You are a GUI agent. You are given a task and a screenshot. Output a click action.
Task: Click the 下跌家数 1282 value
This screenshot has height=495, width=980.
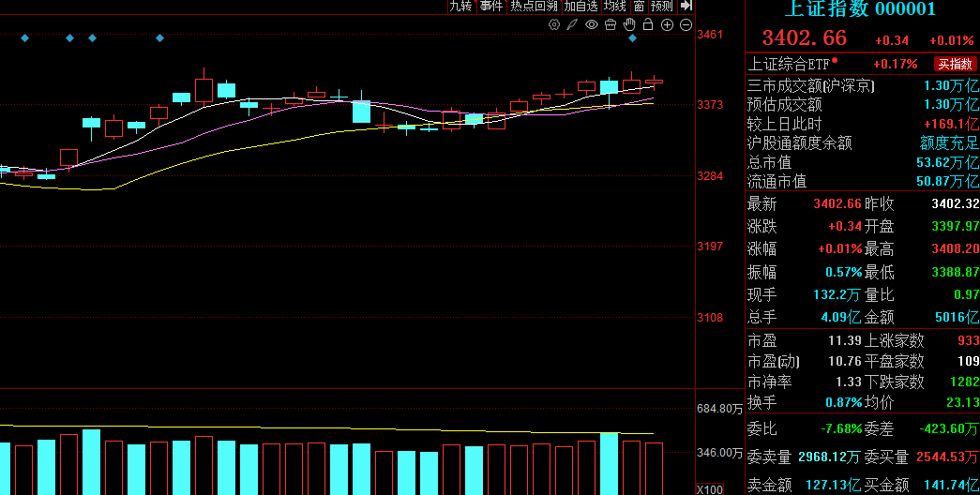(964, 382)
